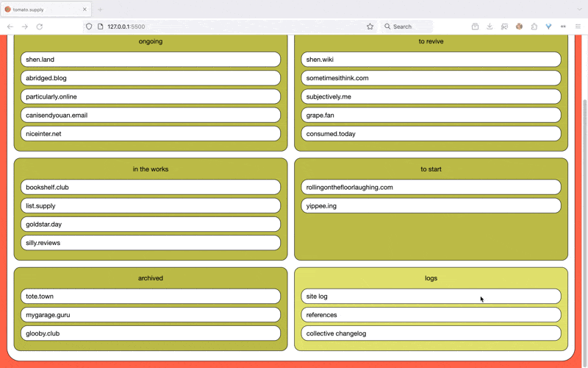Go to archived tote.town link

(x=151, y=297)
